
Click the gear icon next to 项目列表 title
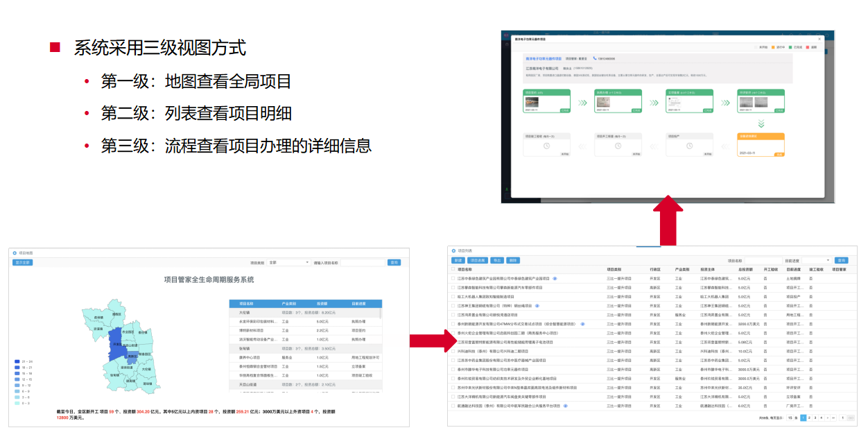click(x=453, y=251)
